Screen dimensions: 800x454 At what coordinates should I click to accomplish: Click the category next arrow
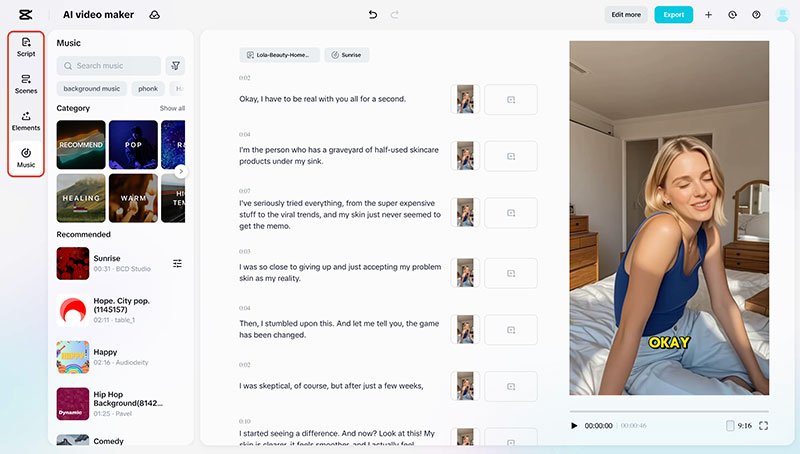[x=181, y=171]
